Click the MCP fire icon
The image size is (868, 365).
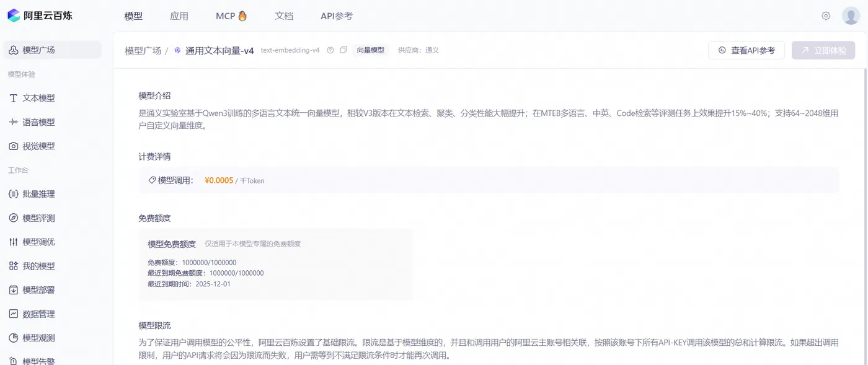click(x=242, y=16)
